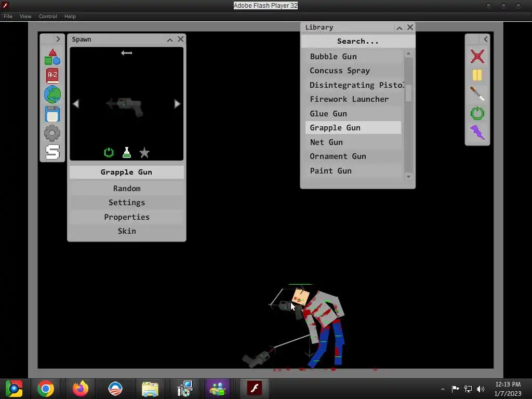The height and width of the screenshot is (399, 532).
Task: Click the green flask icon in Spawn preview
Action: 127,153
